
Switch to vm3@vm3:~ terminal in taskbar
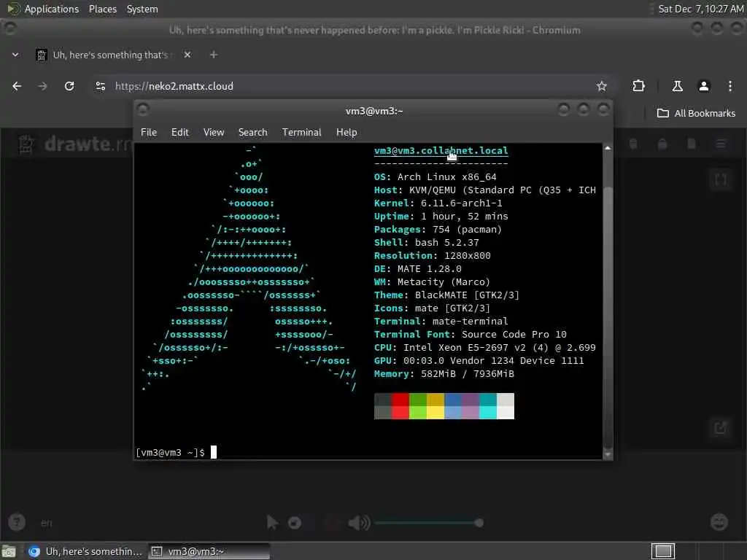pos(209,551)
